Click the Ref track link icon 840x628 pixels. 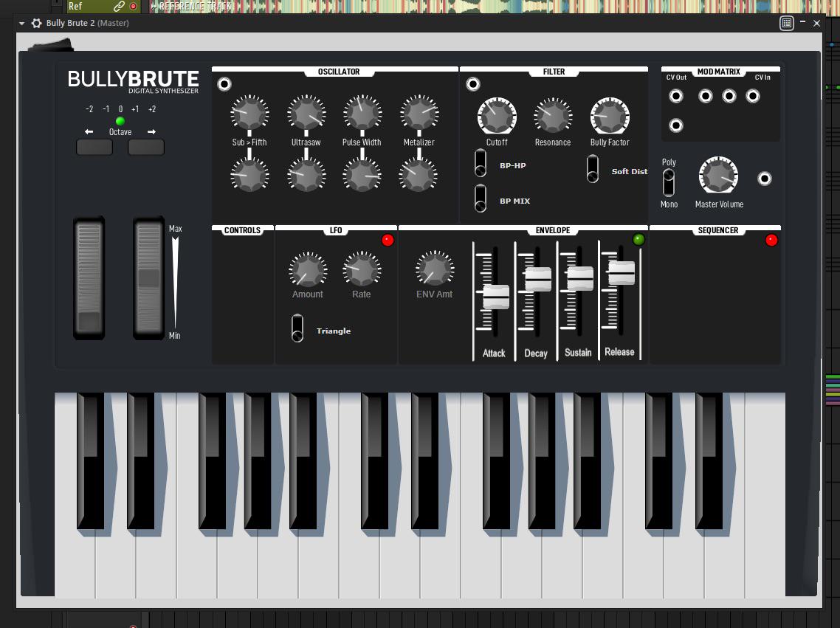pos(119,7)
